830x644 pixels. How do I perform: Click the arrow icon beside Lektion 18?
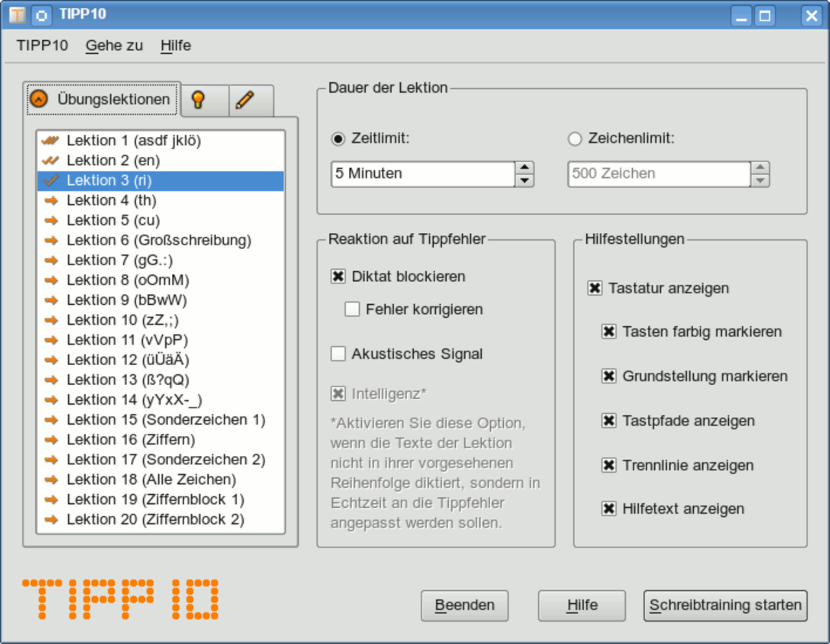point(51,480)
